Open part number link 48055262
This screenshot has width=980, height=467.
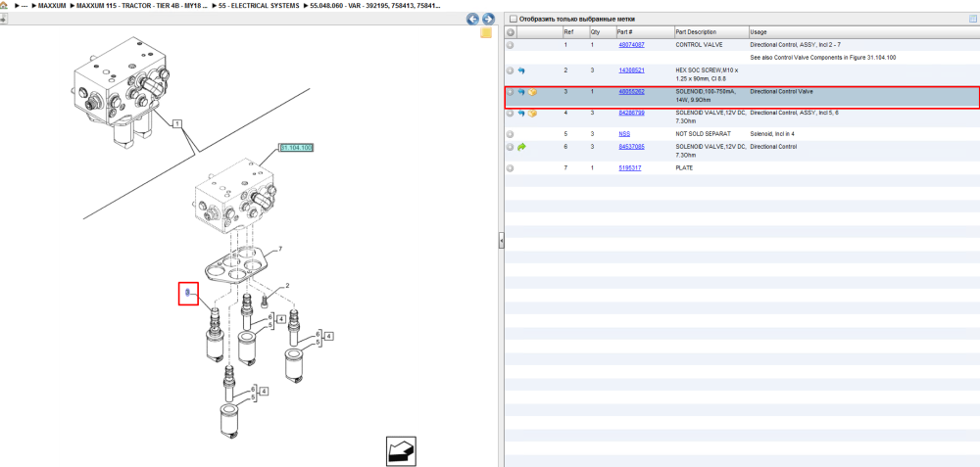[x=631, y=92]
